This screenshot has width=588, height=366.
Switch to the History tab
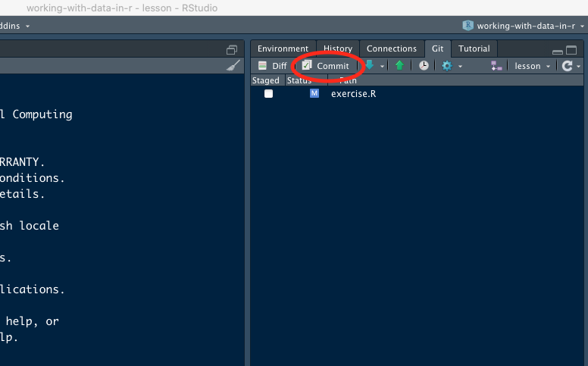click(x=337, y=48)
